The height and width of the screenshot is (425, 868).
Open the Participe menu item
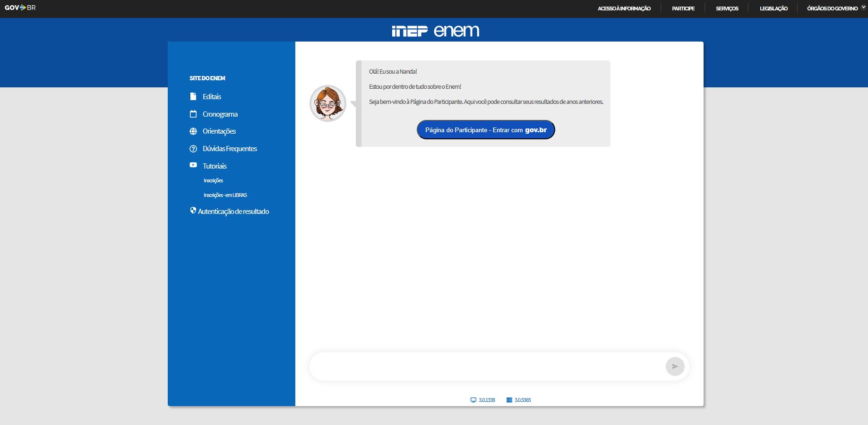(683, 8)
